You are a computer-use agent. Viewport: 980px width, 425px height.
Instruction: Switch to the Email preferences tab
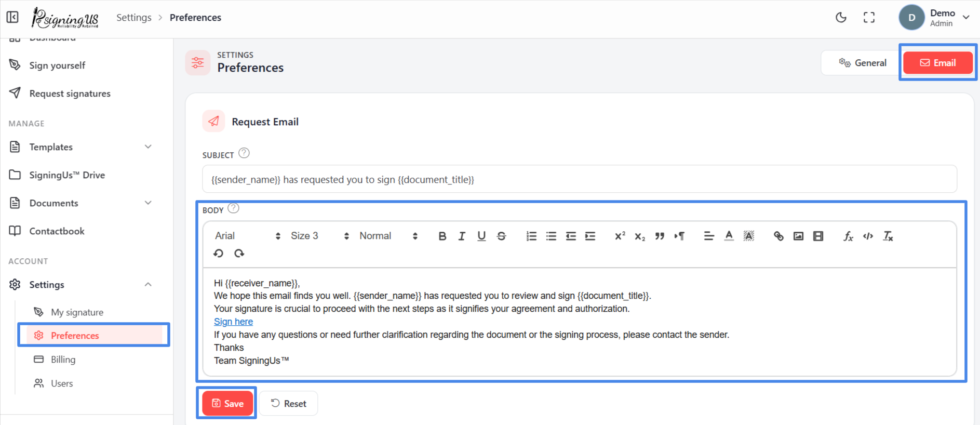point(938,63)
